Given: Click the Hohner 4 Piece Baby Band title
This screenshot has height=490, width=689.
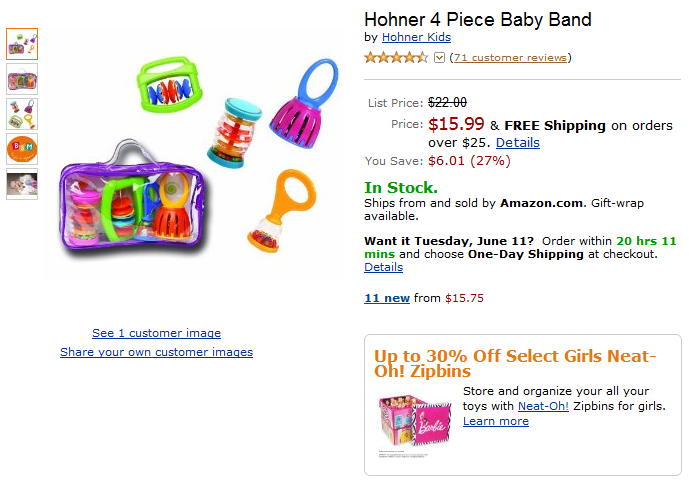Looking at the screenshot, I should 478,20.
